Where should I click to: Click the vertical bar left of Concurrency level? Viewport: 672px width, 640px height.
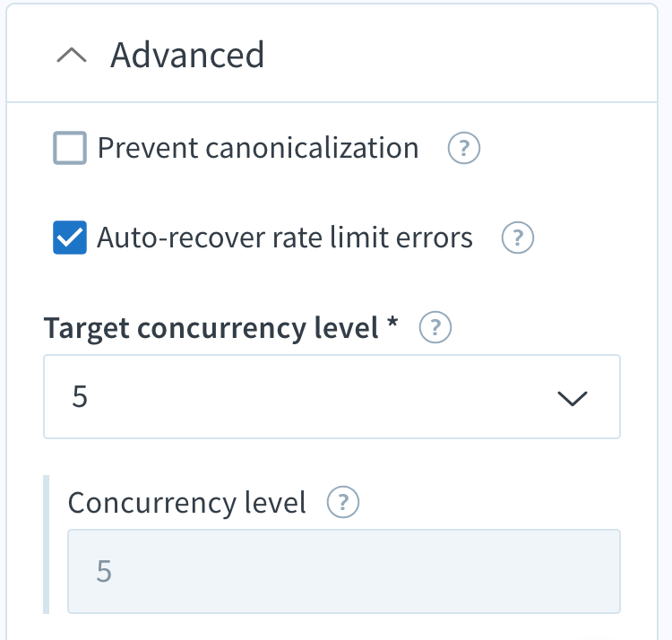click(x=47, y=544)
